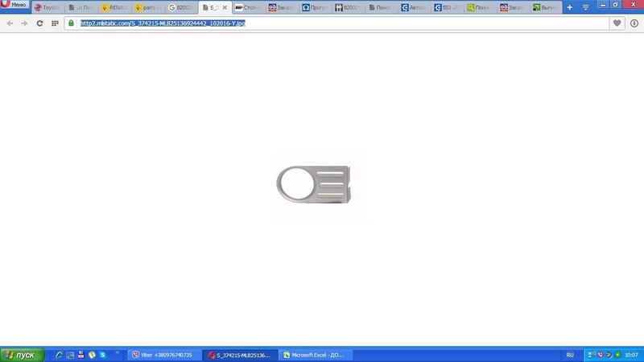Screen dimensions: 644x362
Task: Open the downloads icon in the address bar
Action: (634, 23)
